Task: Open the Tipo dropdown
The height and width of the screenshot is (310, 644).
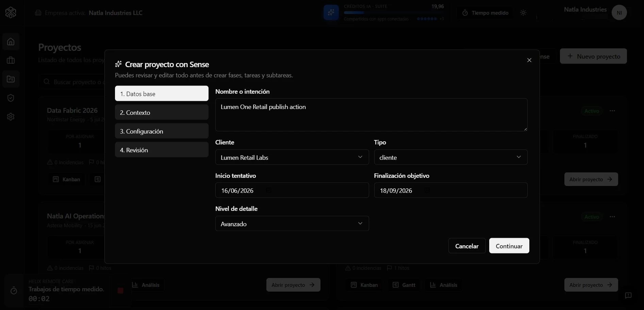Action: 451,157
